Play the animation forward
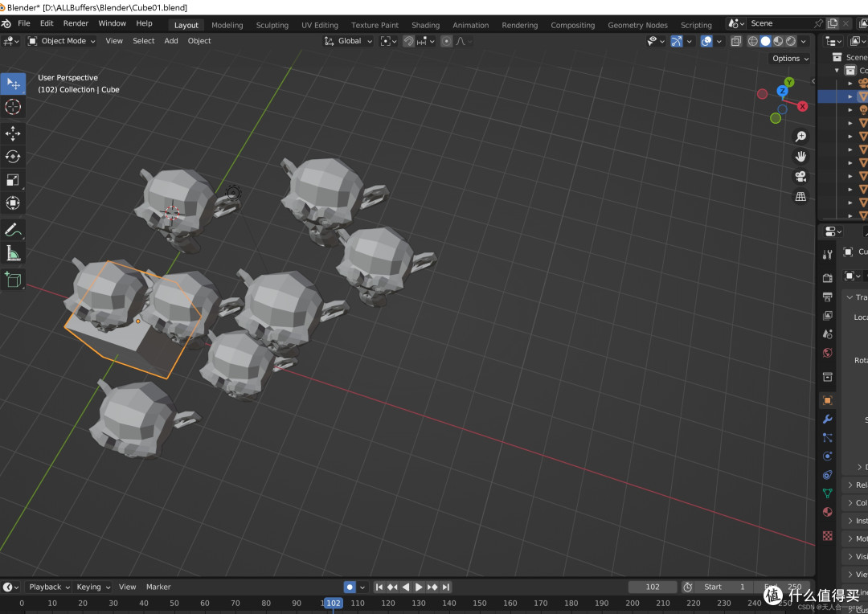The image size is (868, 614). tap(419, 587)
